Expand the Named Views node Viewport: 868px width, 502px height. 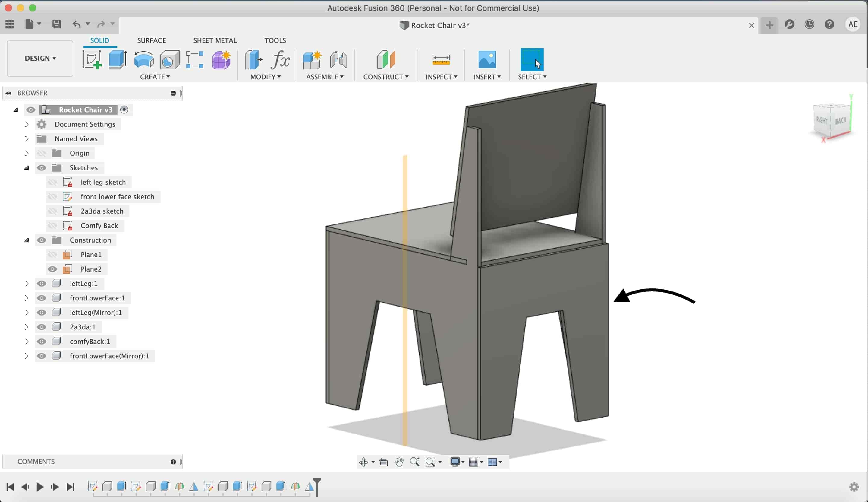click(x=26, y=138)
